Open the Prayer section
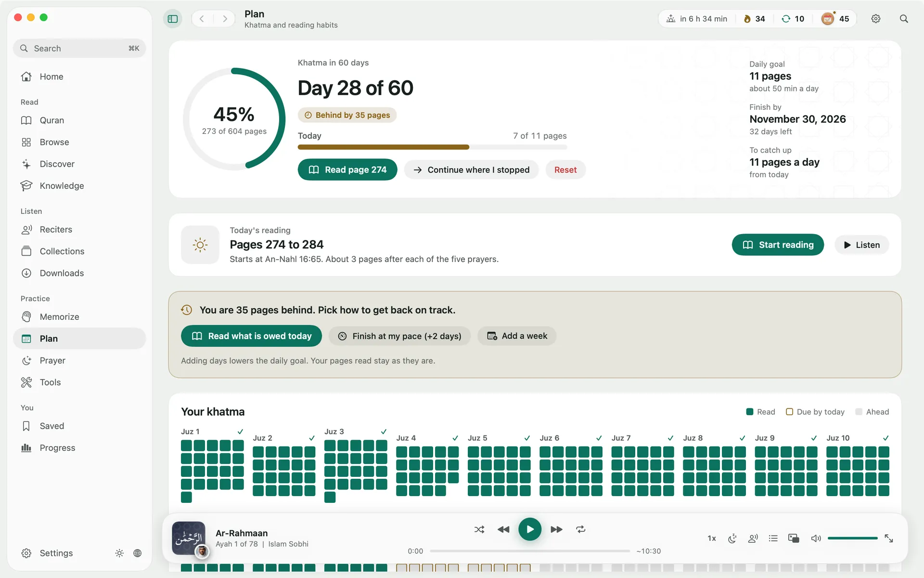Viewport: 924px width, 578px height. tap(79, 361)
